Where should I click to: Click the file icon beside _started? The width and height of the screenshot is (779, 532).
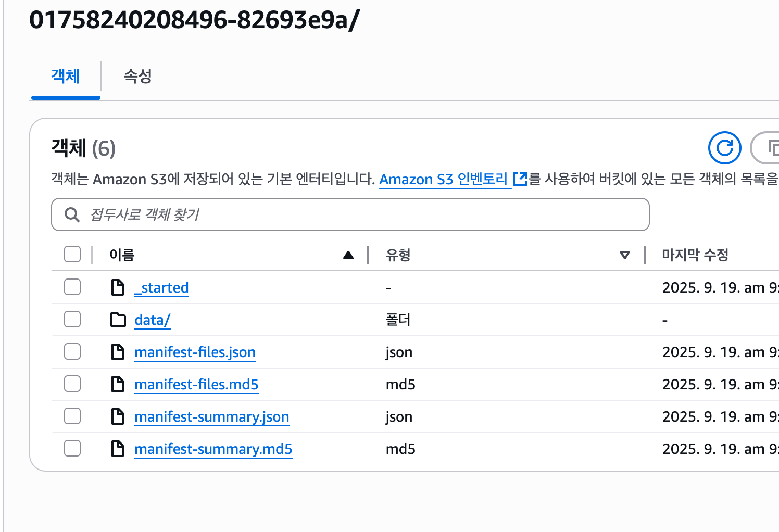pos(118,287)
